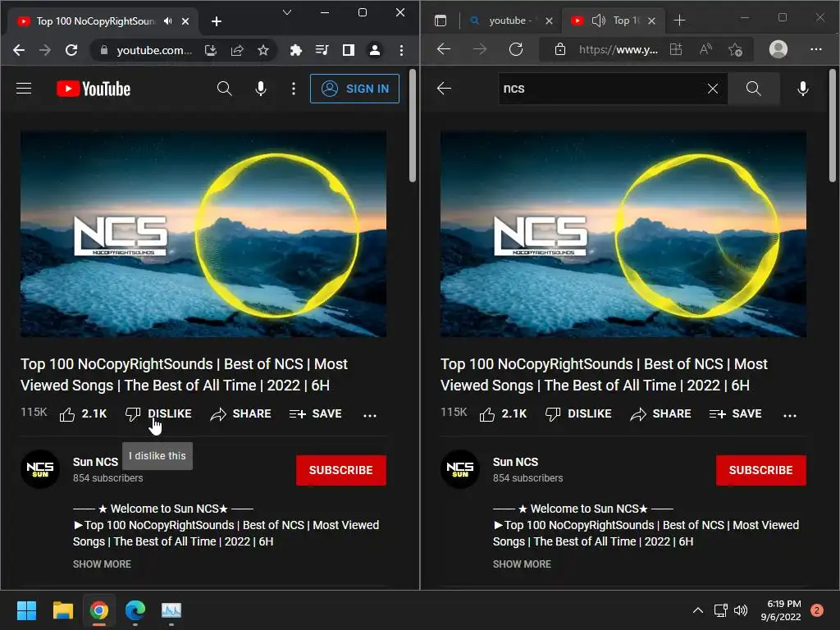The height and width of the screenshot is (630, 840).
Task: Clear the ncs search text
Action: (x=713, y=89)
